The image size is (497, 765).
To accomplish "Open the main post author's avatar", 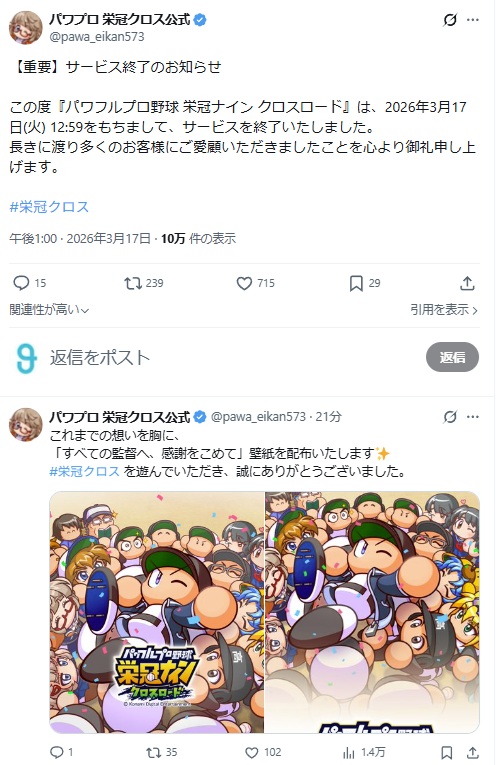I will (x=25, y=27).
